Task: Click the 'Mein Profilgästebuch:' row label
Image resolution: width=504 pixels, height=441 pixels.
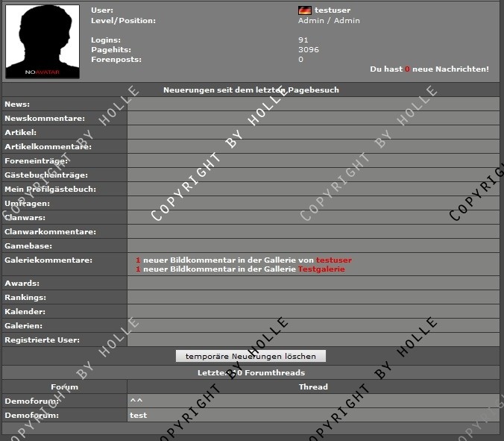Action: [x=51, y=189]
